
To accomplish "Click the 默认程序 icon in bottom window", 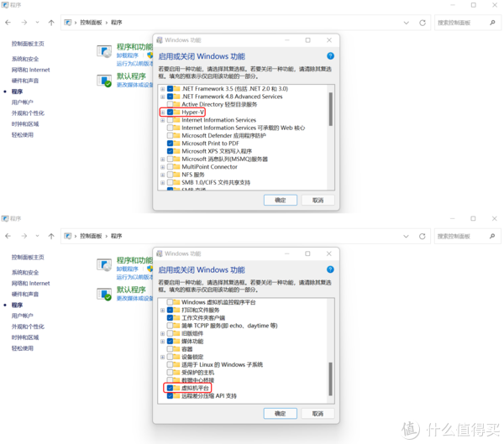I will click(104, 294).
